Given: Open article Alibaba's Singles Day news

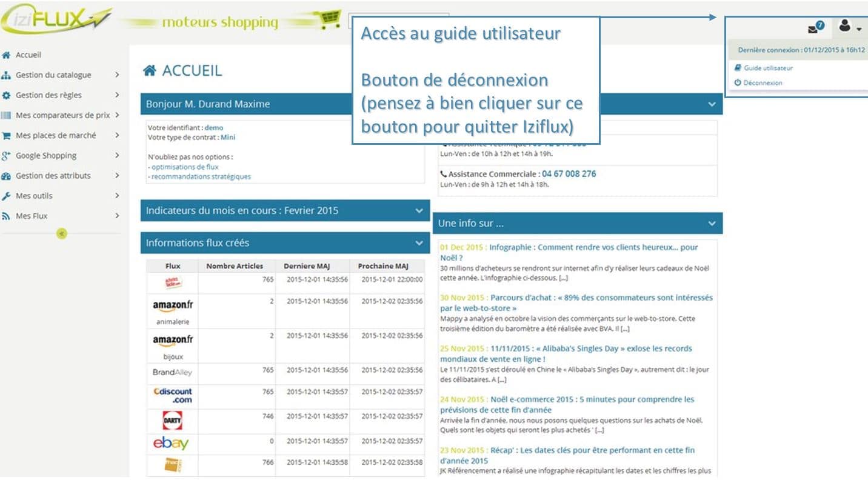Looking at the screenshot, I should 566,353.
